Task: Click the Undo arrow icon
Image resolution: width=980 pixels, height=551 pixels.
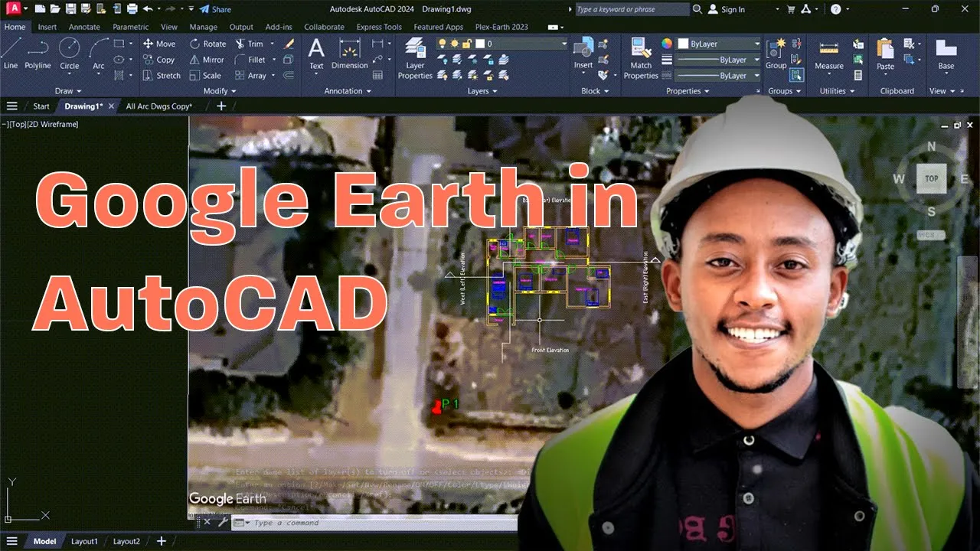Action: click(148, 9)
